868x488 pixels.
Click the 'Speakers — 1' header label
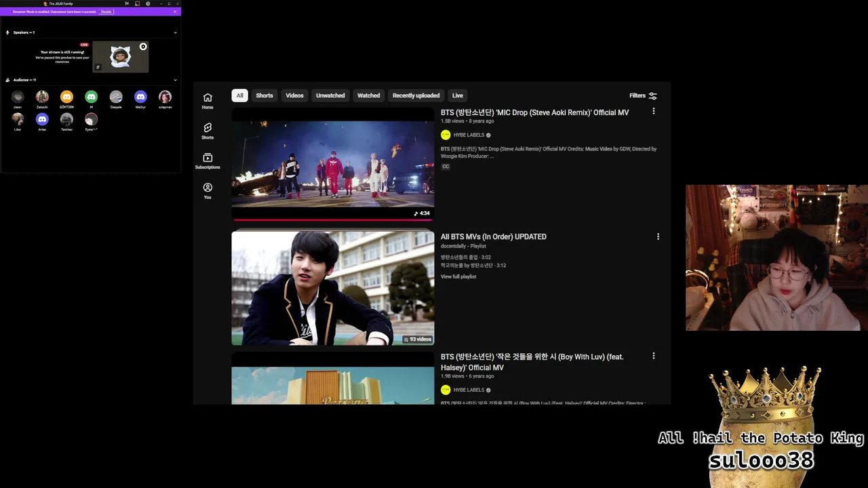pyautogui.click(x=24, y=33)
